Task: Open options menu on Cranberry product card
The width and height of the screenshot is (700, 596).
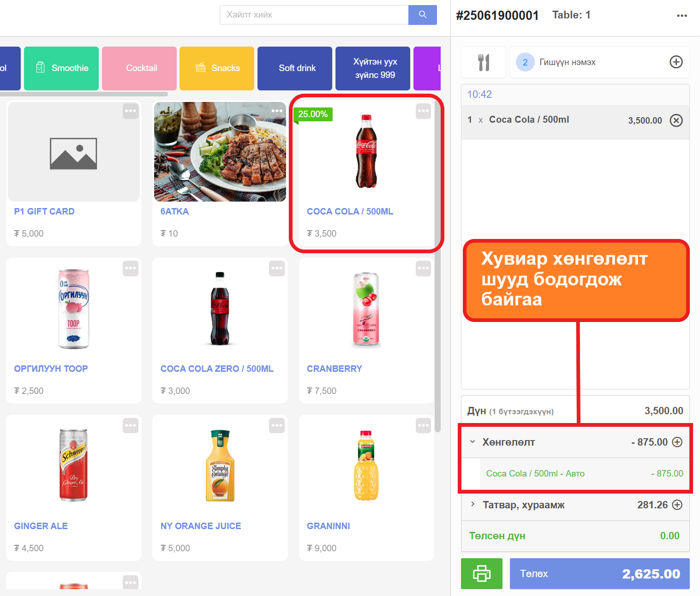Action: (423, 268)
